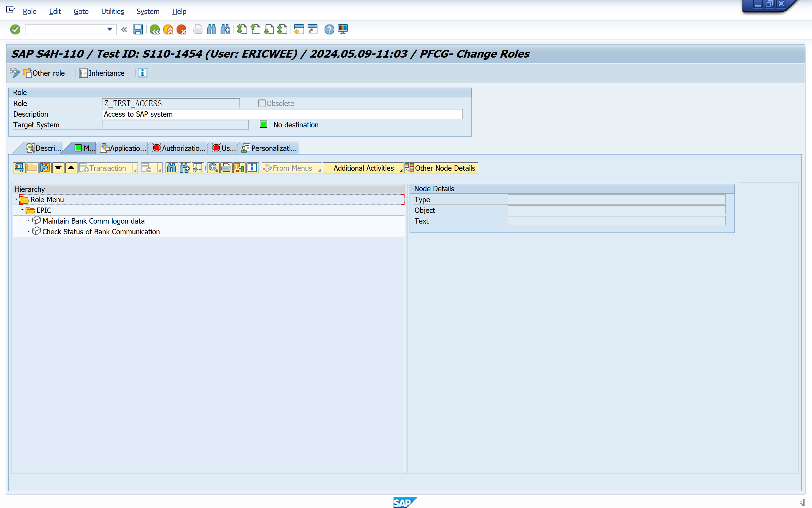The width and height of the screenshot is (812, 508).
Task: Click the Other Node Details button
Action: pos(441,168)
